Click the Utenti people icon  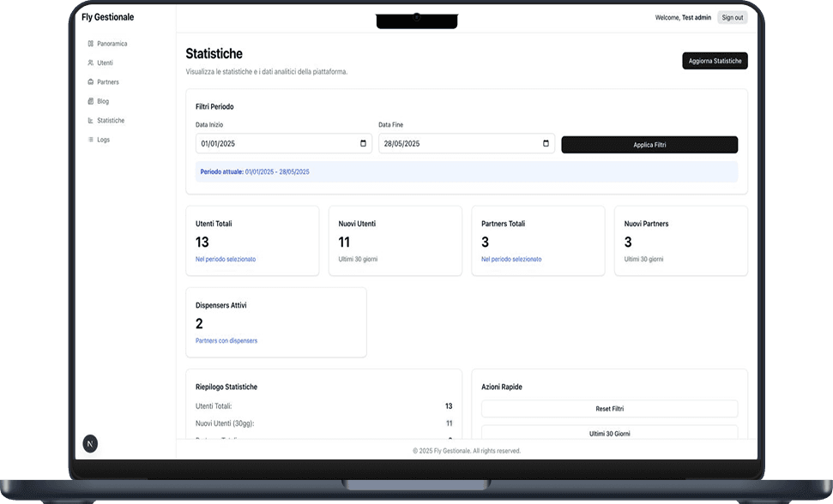tap(91, 63)
